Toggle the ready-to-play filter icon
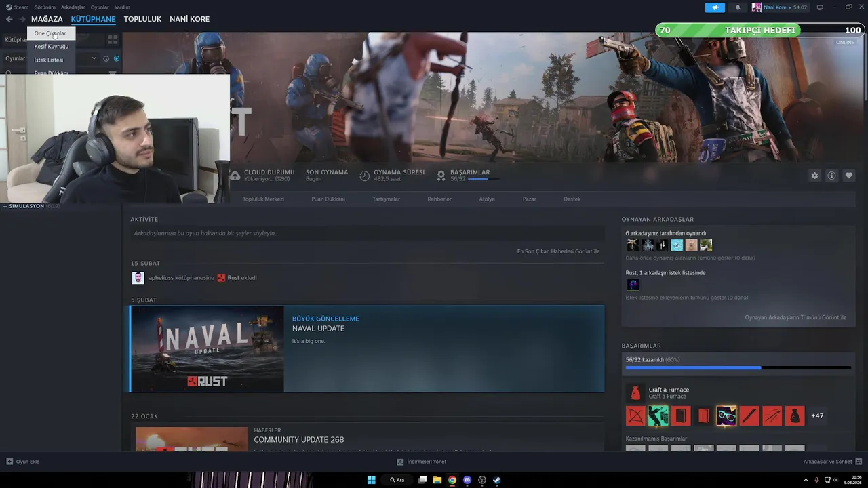 coord(117,58)
